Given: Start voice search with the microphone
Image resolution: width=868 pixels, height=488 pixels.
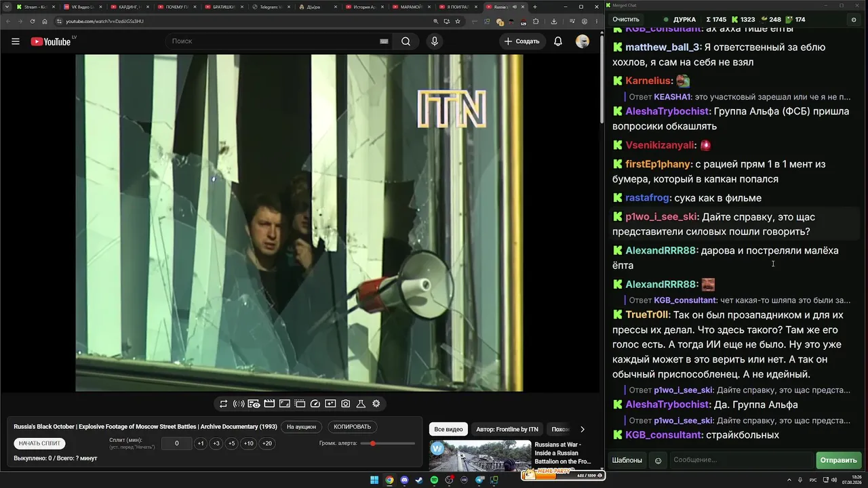Looking at the screenshot, I should (435, 41).
